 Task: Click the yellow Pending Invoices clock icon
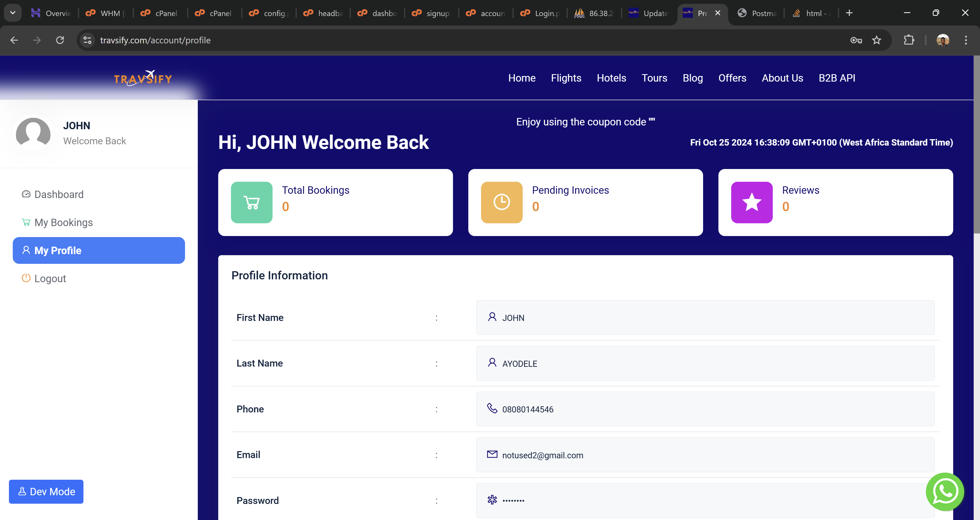pos(501,202)
